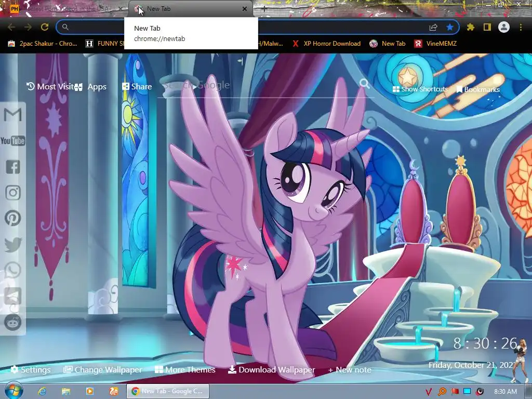
Task: Click the Search Google input field
Action: tap(260, 85)
